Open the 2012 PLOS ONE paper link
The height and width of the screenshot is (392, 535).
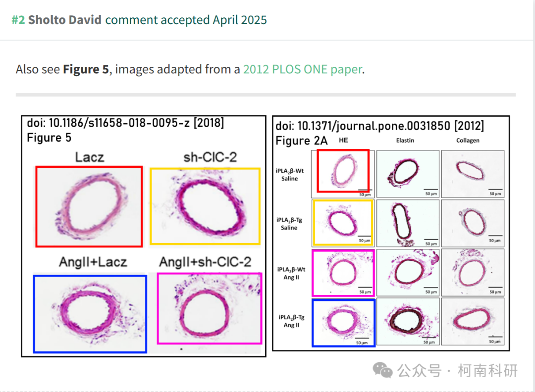302,69
